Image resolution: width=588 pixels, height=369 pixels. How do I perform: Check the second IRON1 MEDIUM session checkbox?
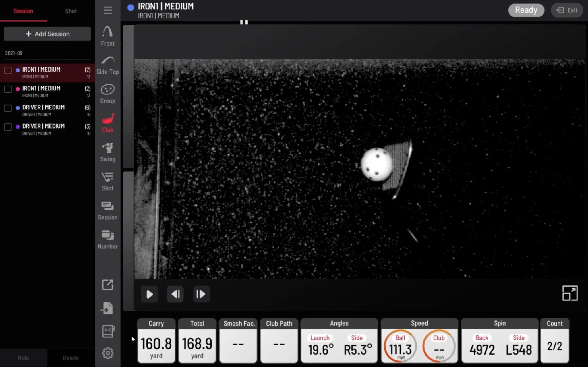8,89
